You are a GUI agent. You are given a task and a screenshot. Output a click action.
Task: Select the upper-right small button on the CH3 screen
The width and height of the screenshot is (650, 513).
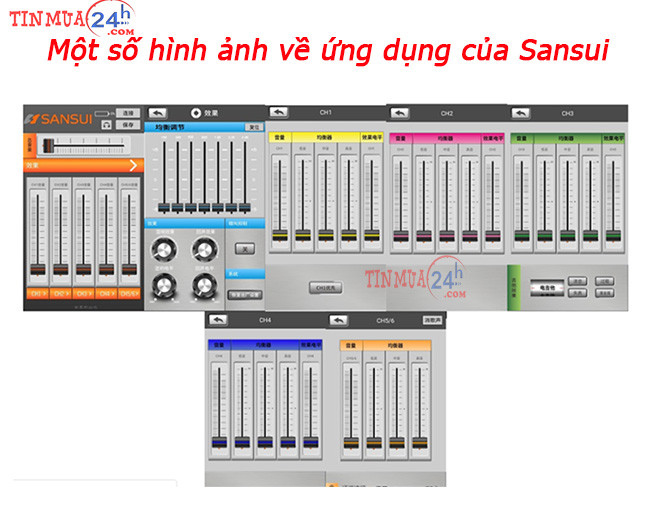(605, 281)
